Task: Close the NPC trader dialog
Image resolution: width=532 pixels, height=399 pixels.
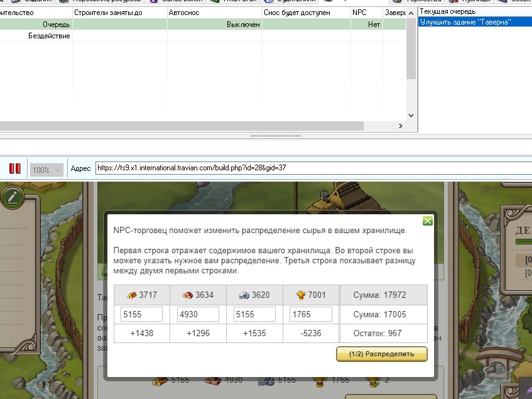Action: 428,221
